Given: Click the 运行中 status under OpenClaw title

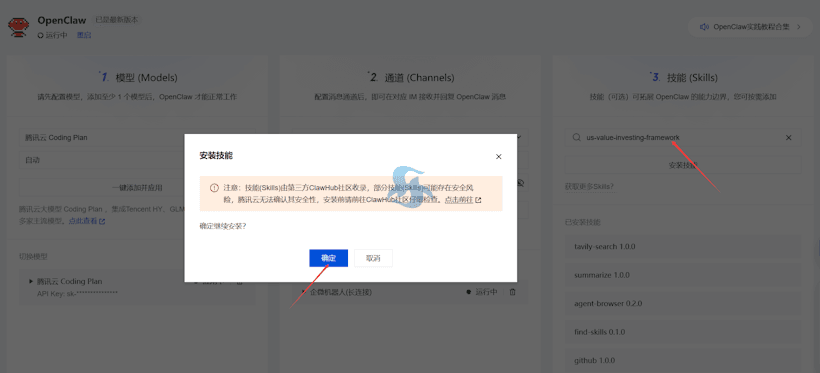Looking at the screenshot, I should [x=53, y=36].
